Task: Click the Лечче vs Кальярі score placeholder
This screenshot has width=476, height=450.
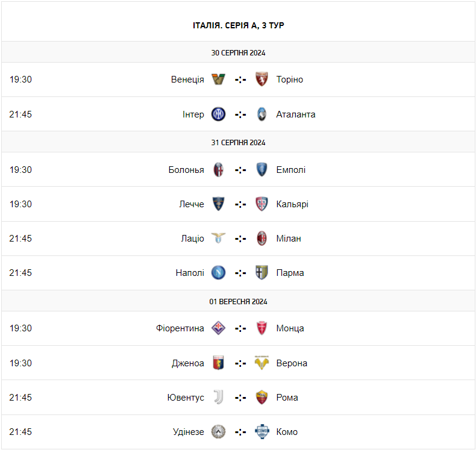Action: pyautogui.click(x=240, y=204)
